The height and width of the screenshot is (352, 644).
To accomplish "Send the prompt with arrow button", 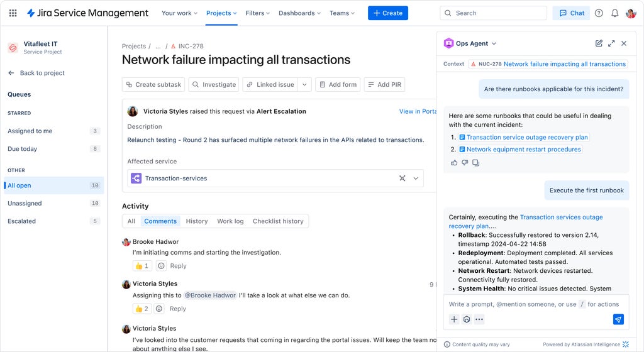I will [x=618, y=319].
